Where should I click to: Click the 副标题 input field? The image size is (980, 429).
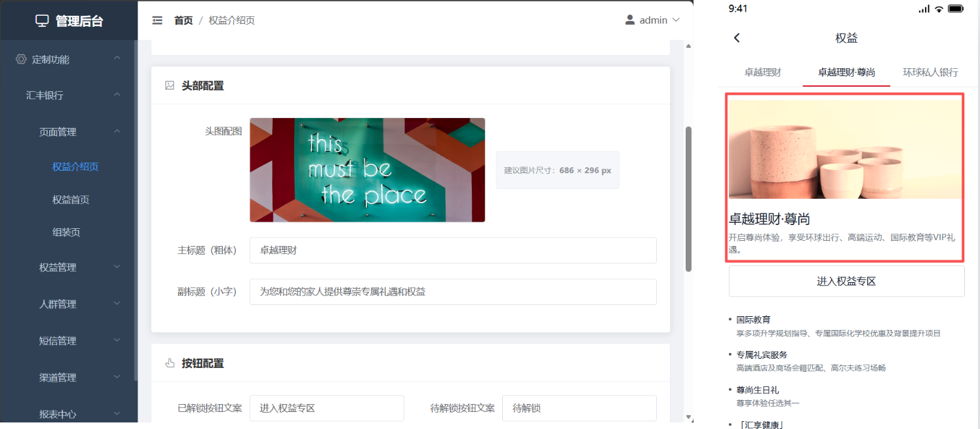click(453, 291)
